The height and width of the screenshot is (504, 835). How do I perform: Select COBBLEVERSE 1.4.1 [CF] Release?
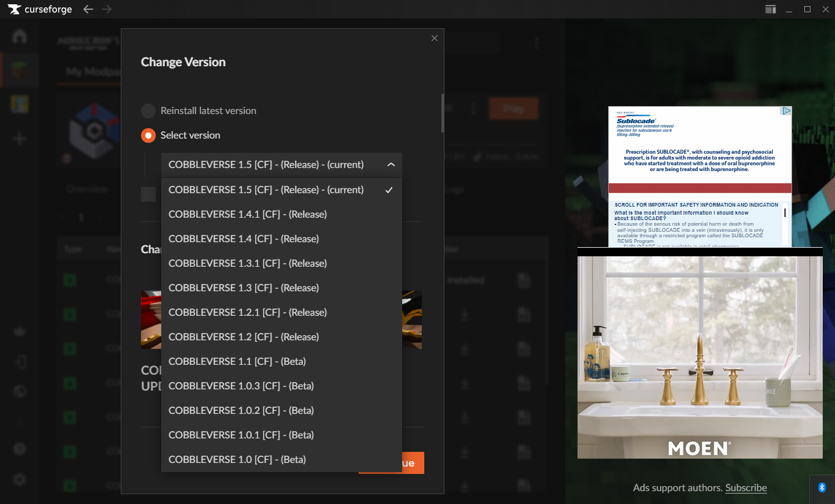[248, 215]
